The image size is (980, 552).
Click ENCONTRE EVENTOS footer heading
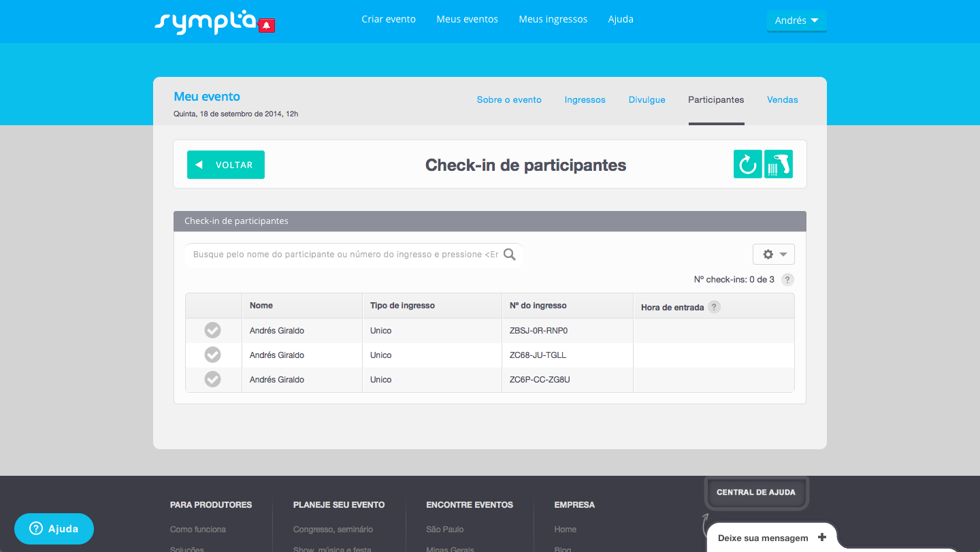point(470,505)
